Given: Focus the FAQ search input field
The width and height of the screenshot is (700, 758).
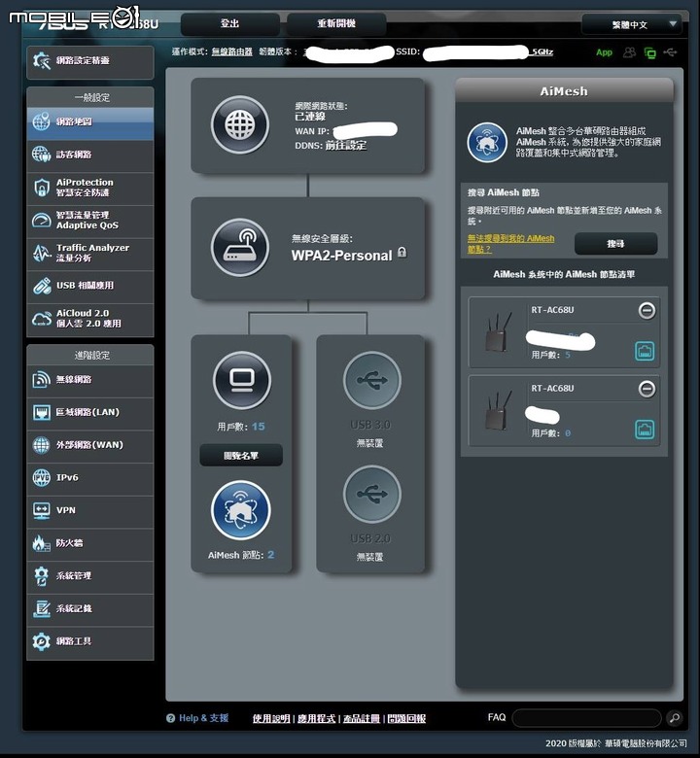Looking at the screenshot, I should [587, 718].
